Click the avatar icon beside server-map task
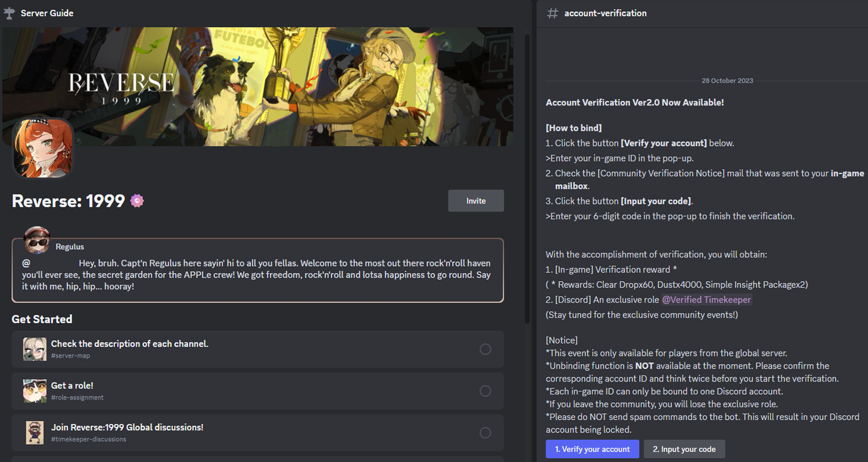 (35, 349)
